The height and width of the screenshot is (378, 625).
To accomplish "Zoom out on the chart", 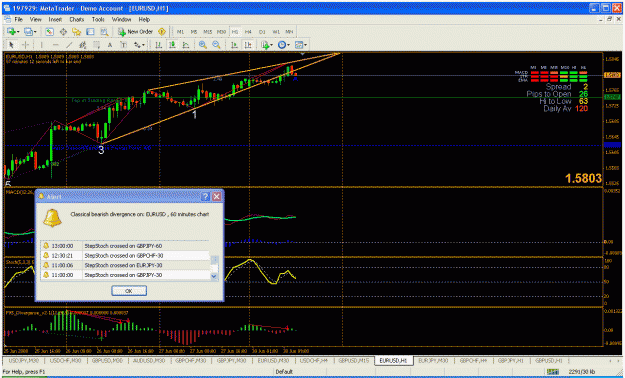I will (216, 45).
